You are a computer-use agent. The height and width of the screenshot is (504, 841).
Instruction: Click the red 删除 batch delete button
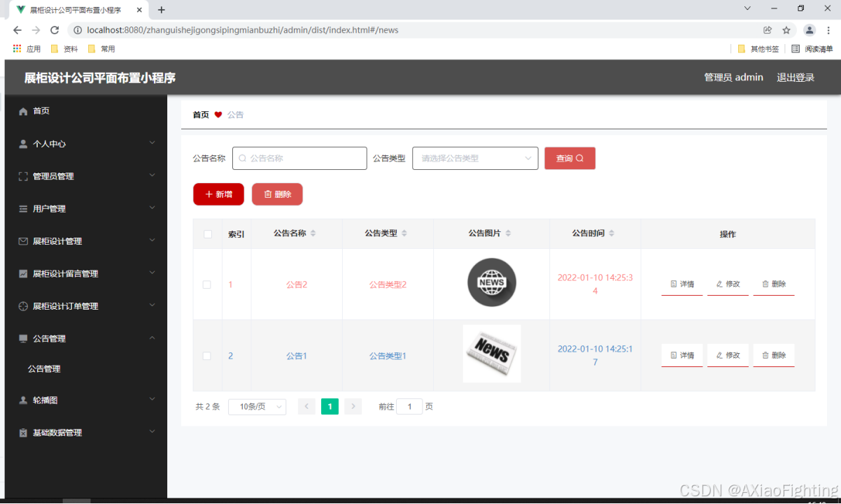click(x=277, y=194)
